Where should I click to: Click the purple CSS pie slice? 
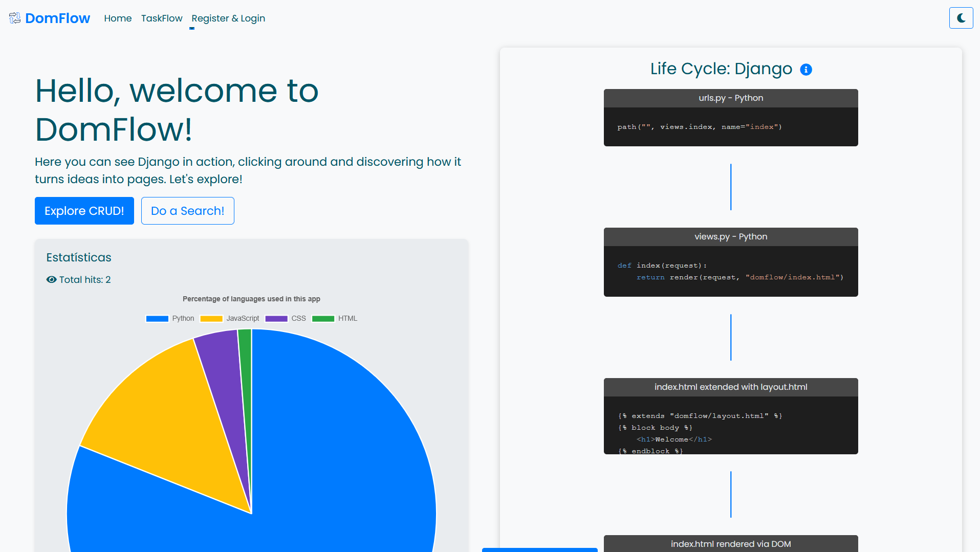(x=225, y=384)
